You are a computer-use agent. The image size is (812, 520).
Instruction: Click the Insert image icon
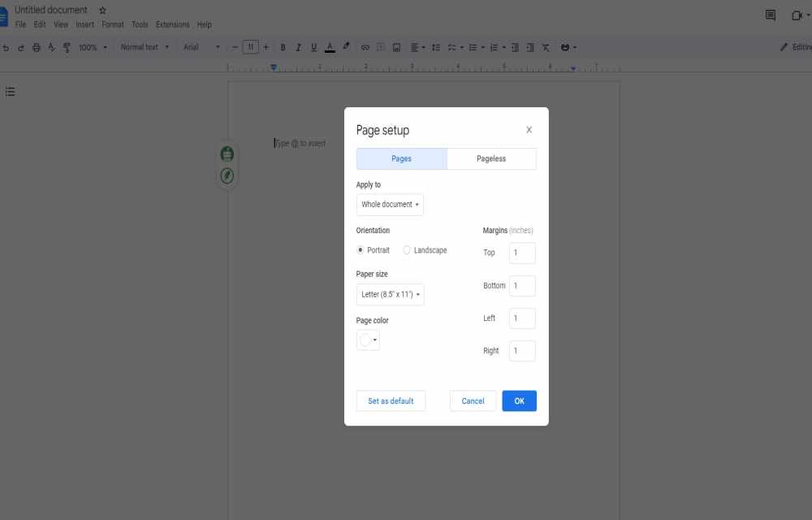click(395, 46)
